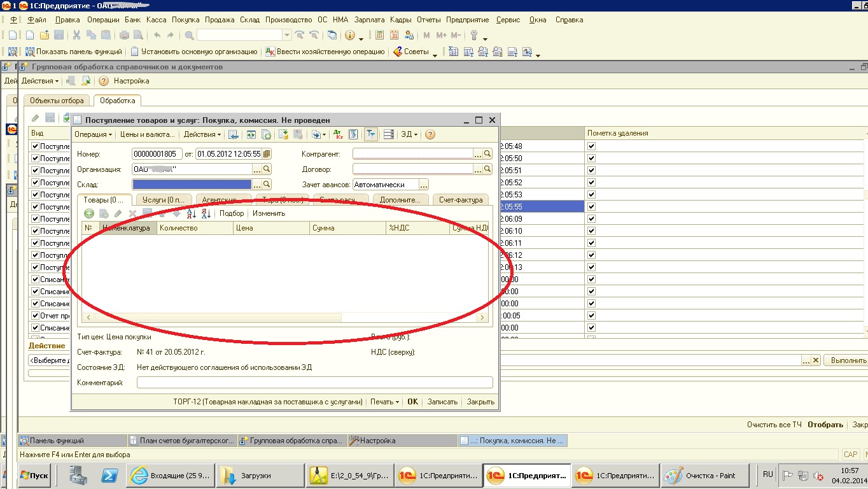
Task: Click the Undo arrow in main toolbar
Action: [157, 35]
